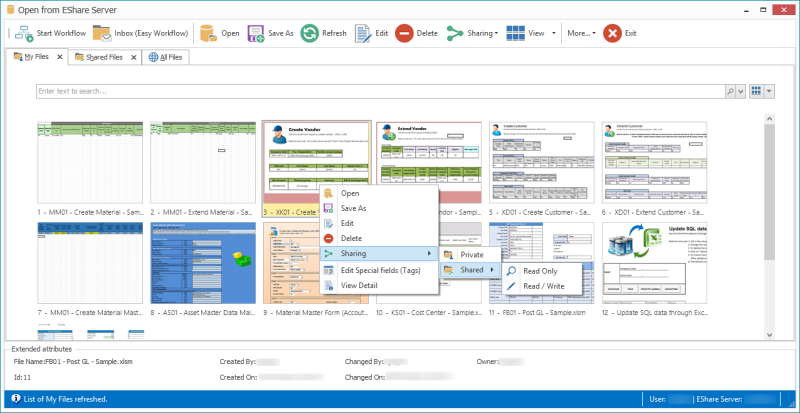Click the Edit pencil icon in toolbar

(x=363, y=33)
